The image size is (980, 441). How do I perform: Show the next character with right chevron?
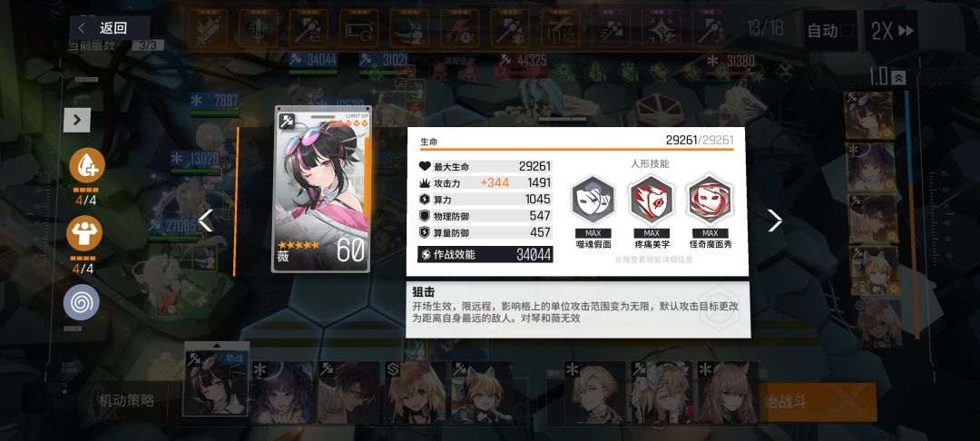point(774,220)
